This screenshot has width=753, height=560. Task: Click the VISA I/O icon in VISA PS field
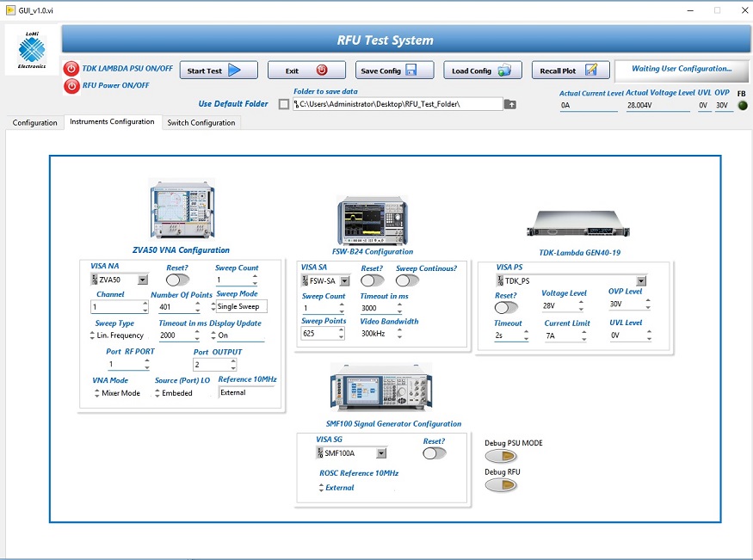(x=500, y=280)
